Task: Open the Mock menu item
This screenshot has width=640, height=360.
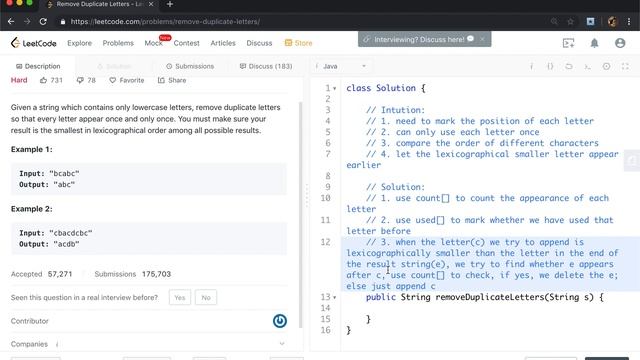Action: tap(153, 43)
